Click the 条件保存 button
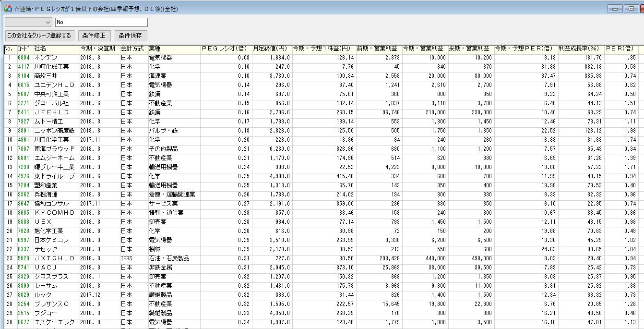 [131, 36]
